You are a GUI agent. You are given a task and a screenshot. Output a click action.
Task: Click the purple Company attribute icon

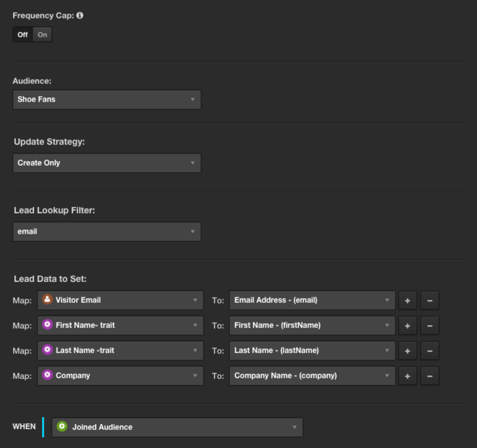47,375
